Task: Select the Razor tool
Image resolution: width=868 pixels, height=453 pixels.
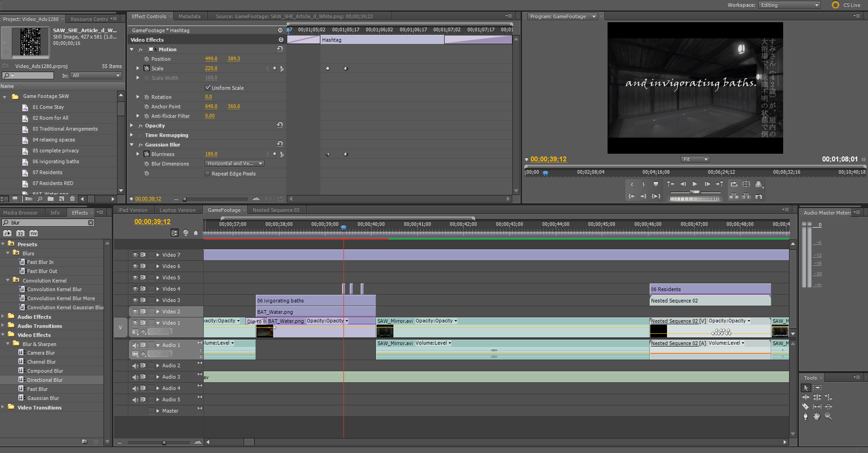Action: coord(805,407)
